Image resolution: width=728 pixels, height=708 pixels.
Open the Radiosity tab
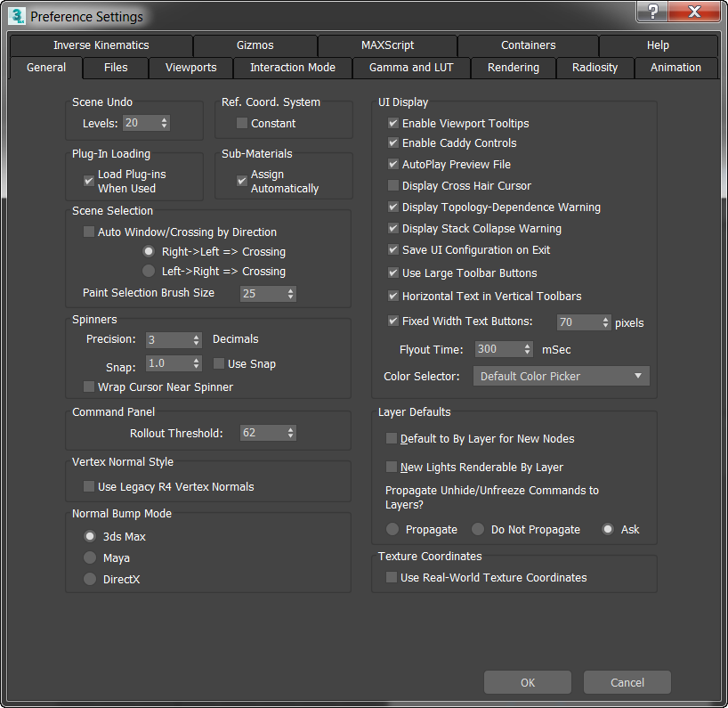595,68
